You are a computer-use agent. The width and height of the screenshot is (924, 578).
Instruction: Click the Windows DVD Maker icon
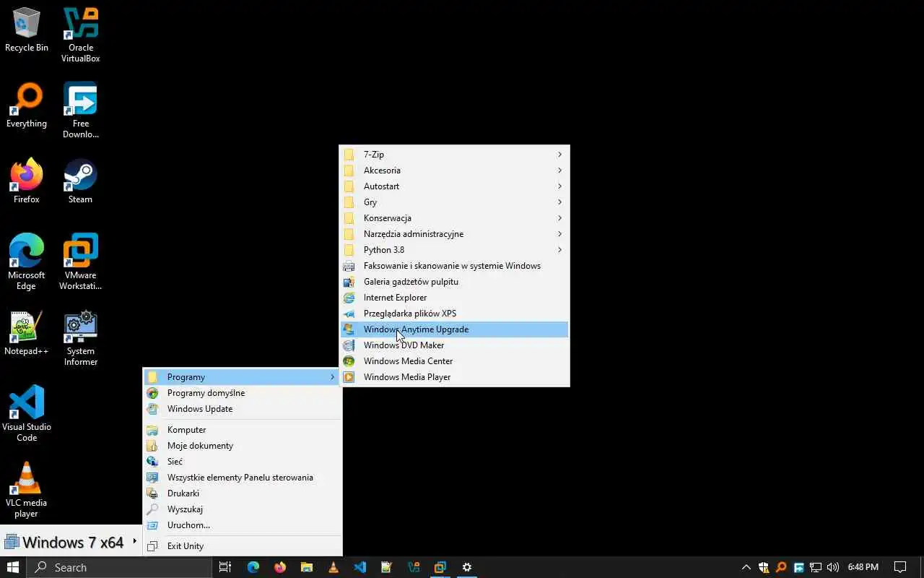tap(349, 345)
